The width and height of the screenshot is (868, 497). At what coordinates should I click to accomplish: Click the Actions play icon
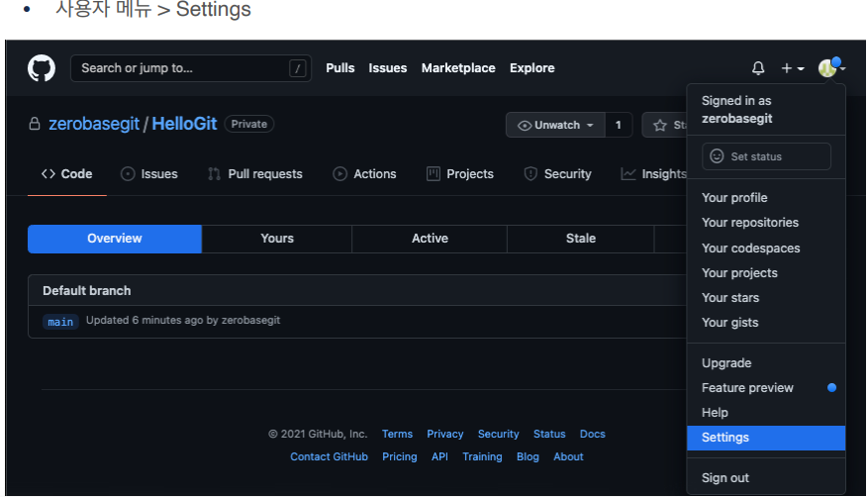pos(339,174)
